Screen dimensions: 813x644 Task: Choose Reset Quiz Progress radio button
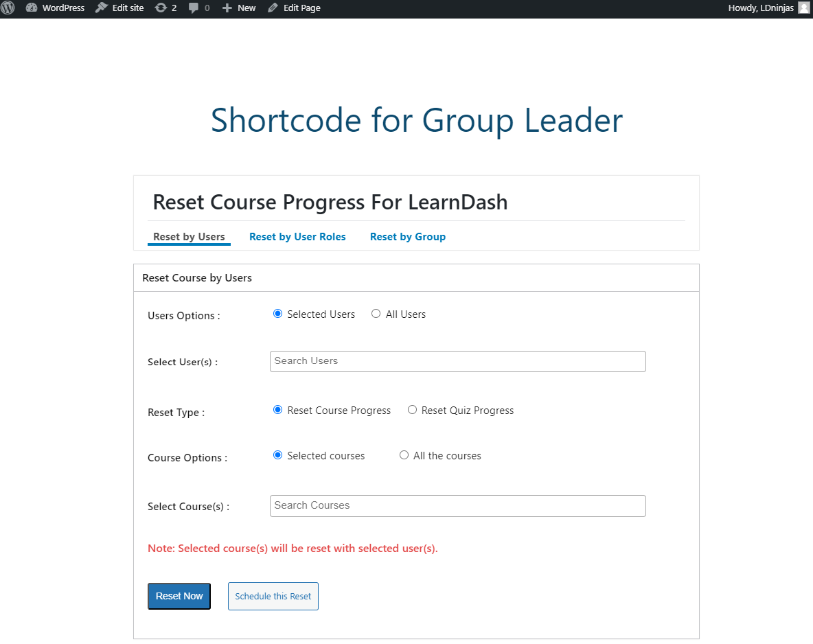point(412,410)
